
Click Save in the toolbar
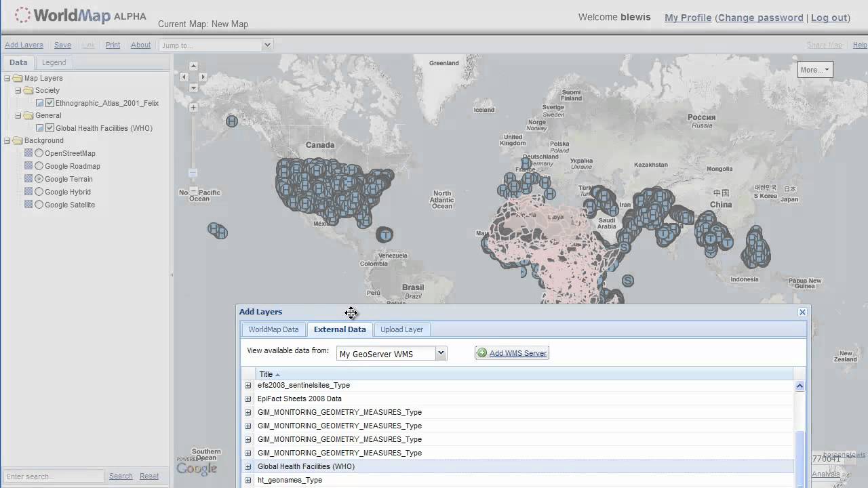pyautogui.click(x=62, y=45)
